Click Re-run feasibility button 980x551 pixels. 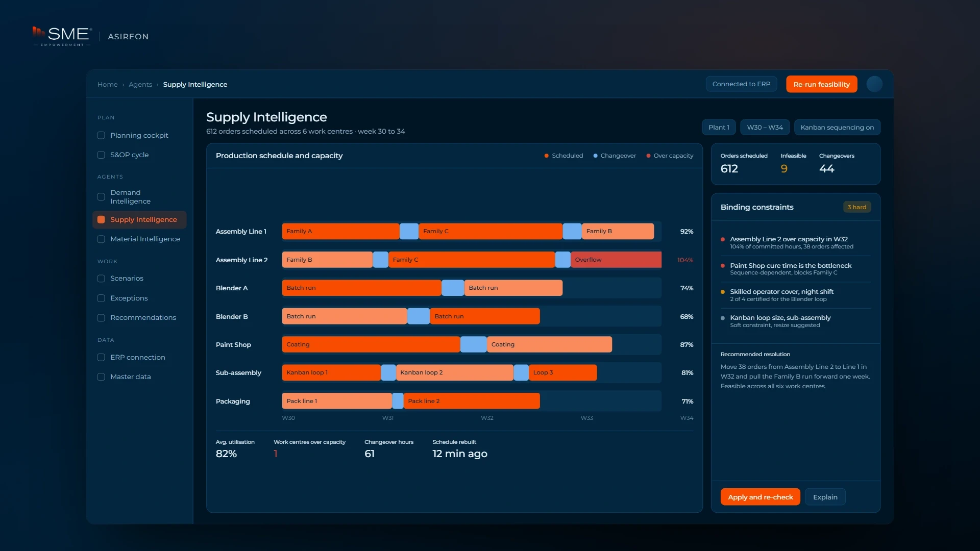click(821, 84)
